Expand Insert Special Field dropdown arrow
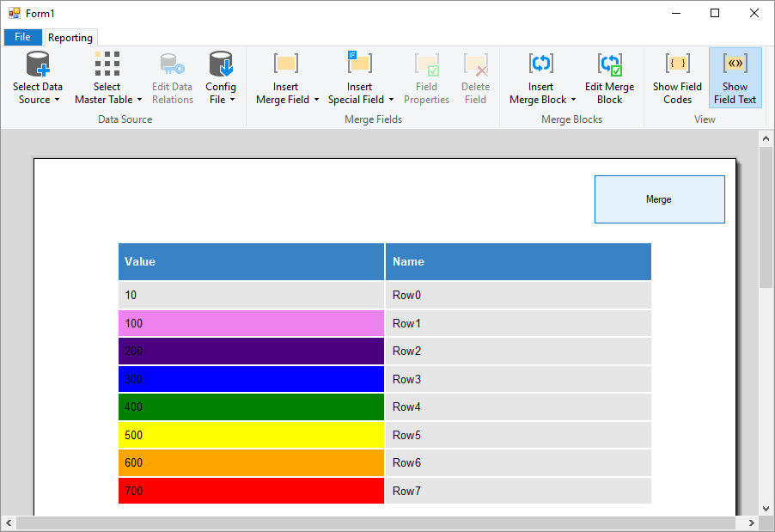Viewport: 775px width, 532px height. 392,100
